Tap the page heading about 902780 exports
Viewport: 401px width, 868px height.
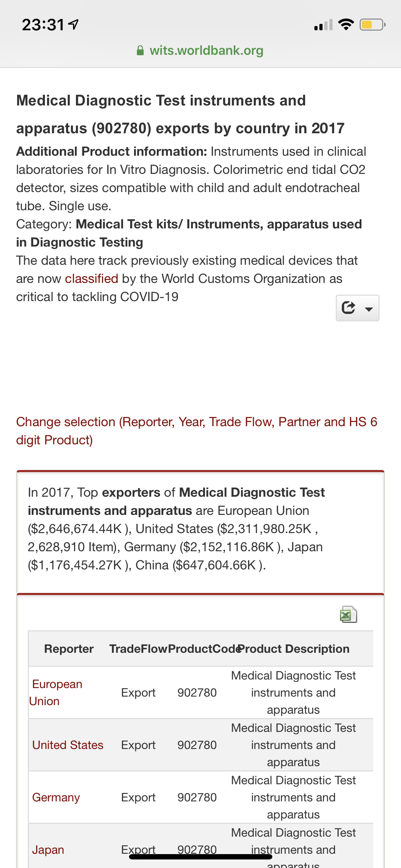click(x=180, y=114)
